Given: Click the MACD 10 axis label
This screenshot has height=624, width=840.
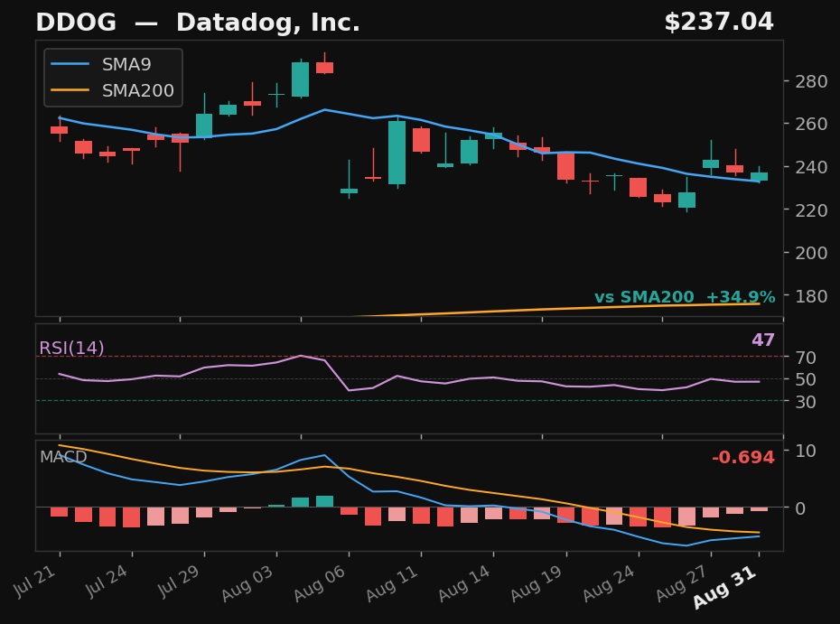Looking at the screenshot, I should point(805,451).
